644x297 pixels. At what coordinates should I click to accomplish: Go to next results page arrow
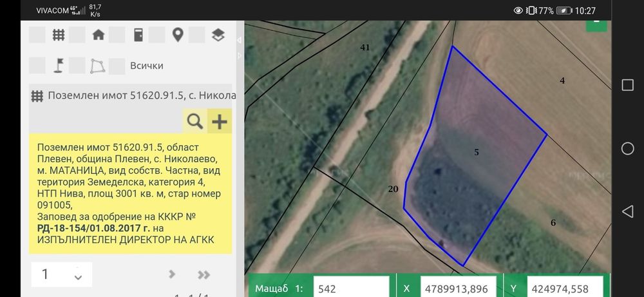coord(172,274)
